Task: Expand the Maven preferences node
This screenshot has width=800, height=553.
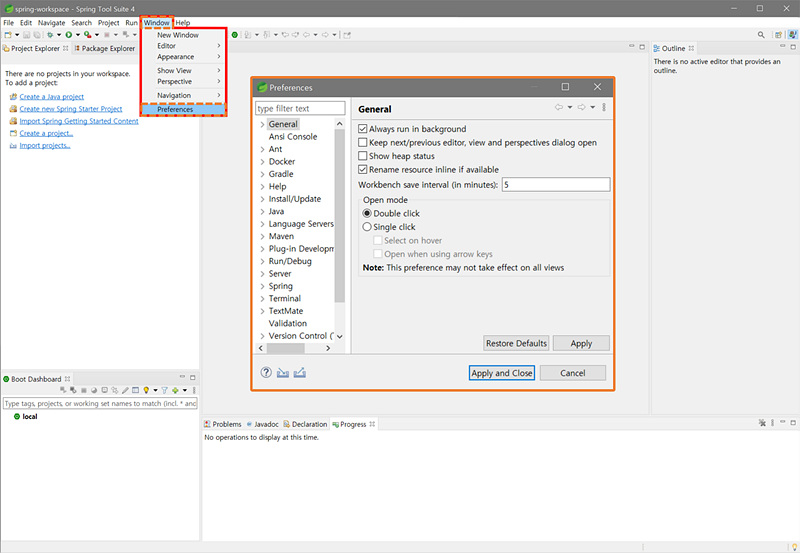Action: 262,236
